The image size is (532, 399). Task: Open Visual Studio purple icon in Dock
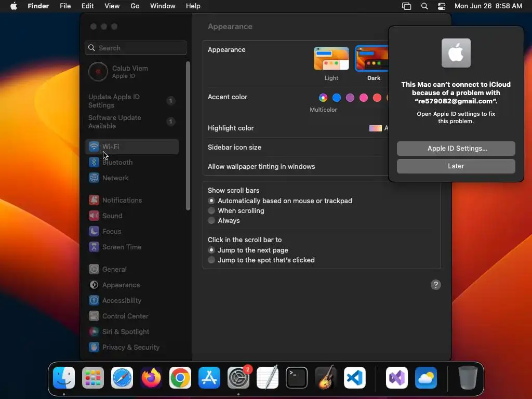[397, 378]
